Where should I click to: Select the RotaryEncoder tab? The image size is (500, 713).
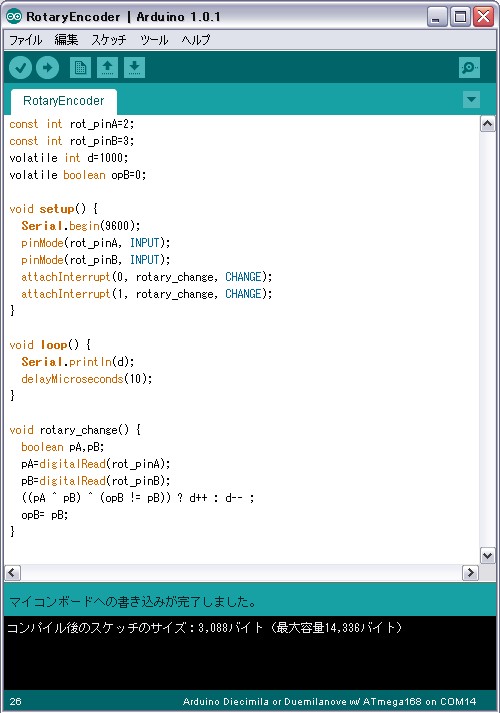(64, 101)
